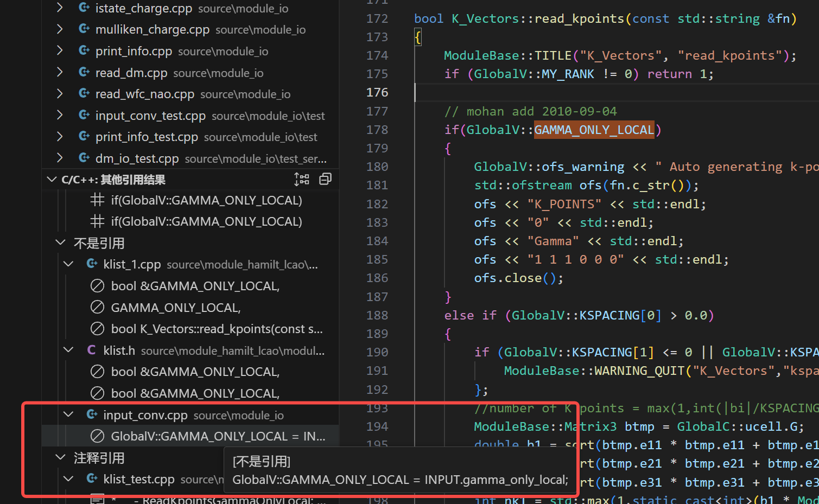Toggle the group-by-reference-type view icon
The width and height of the screenshot is (819, 504).
(x=301, y=179)
